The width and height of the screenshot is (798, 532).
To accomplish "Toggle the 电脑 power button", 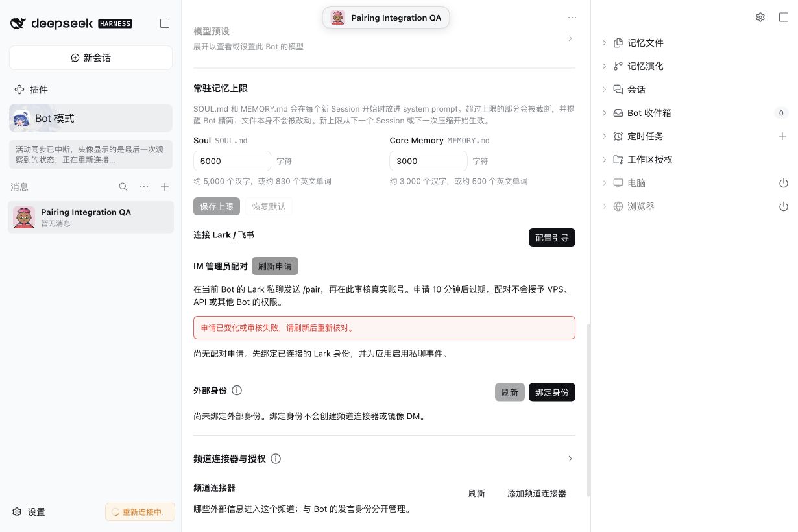I will pyautogui.click(x=783, y=183).
